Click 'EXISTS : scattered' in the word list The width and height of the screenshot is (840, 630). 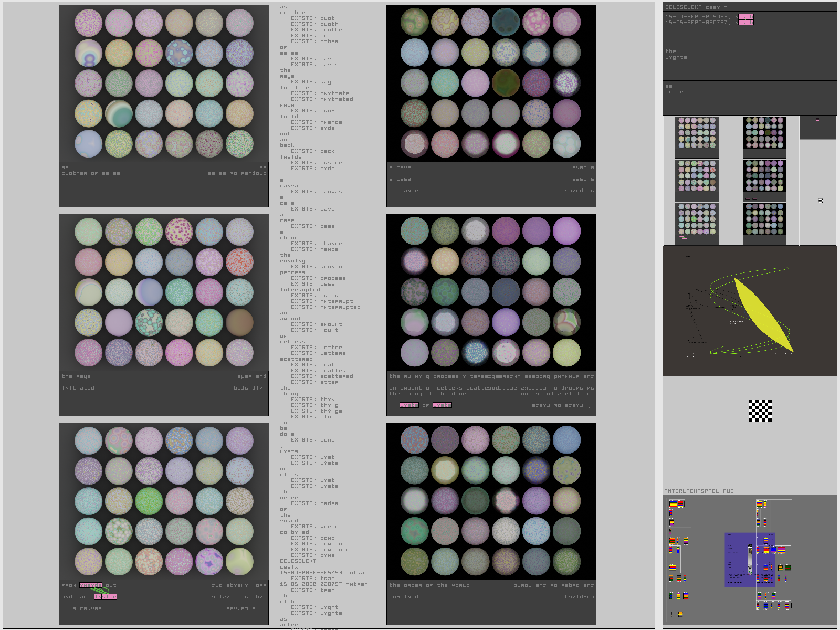pos(322,376)
